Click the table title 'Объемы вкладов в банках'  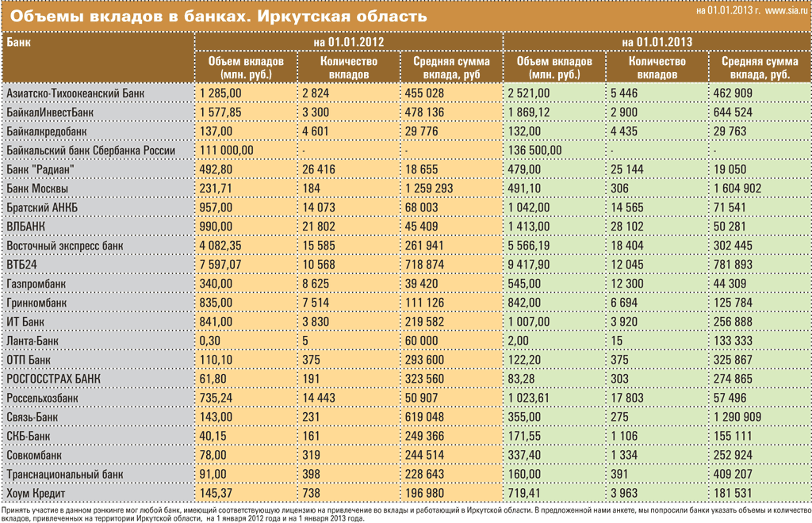tap(218, 16)
